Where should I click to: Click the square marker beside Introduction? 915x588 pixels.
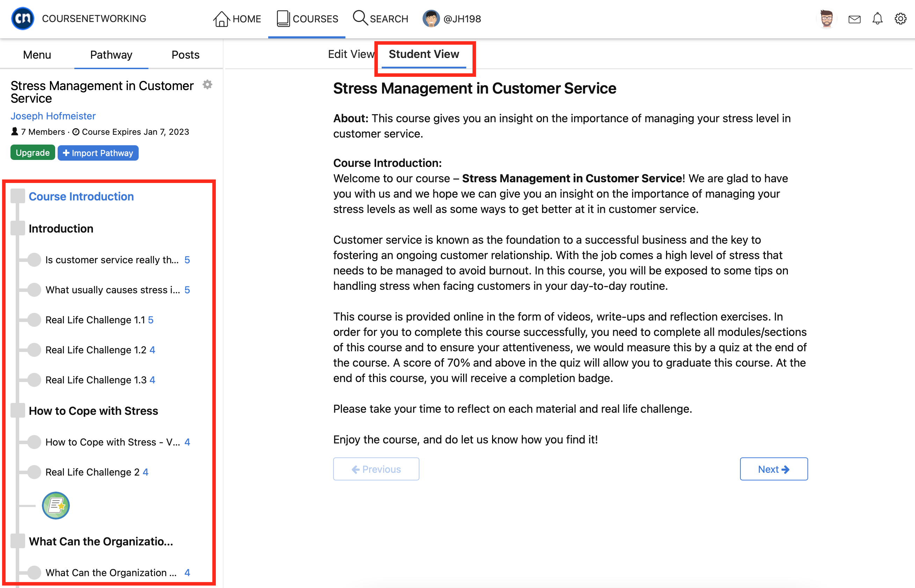tap(17, 228)
